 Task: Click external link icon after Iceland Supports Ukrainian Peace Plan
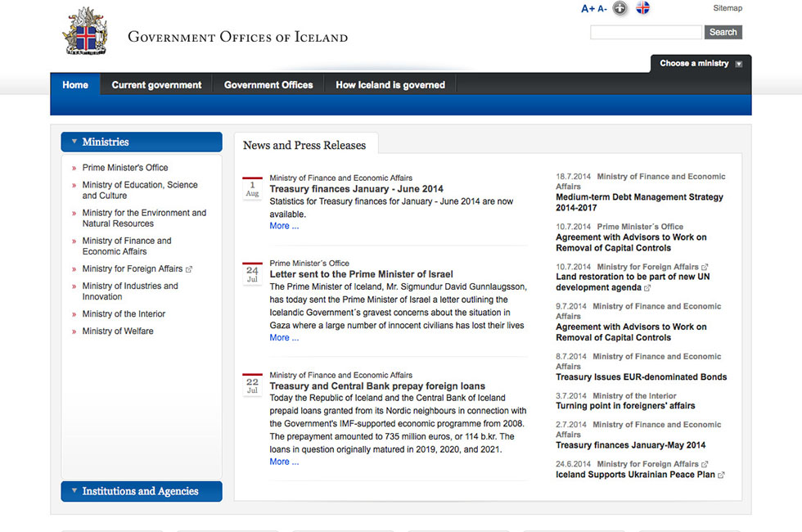[721, 476]
